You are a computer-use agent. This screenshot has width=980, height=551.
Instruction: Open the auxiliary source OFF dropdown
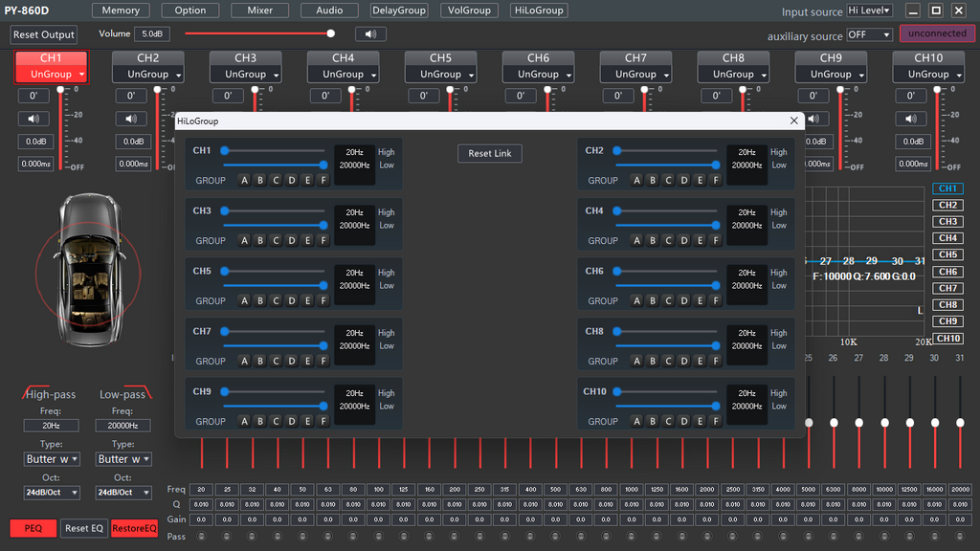(869, 34)
